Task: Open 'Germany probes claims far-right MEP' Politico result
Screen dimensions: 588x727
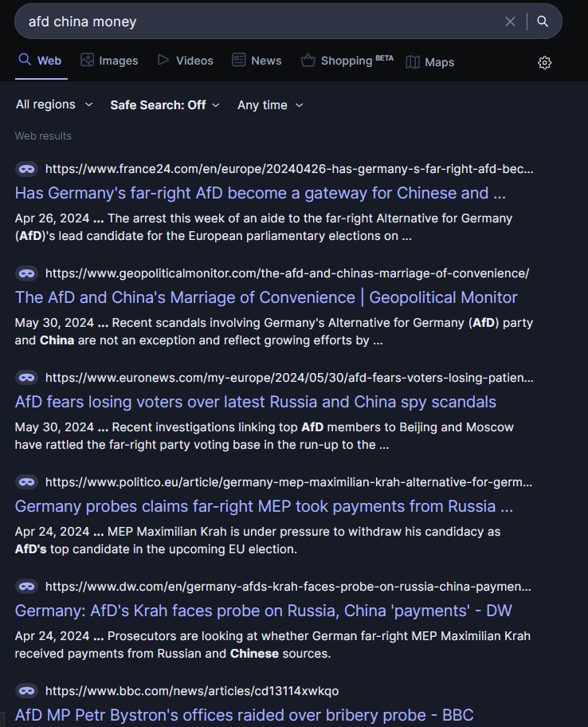Action: [264, 506]
